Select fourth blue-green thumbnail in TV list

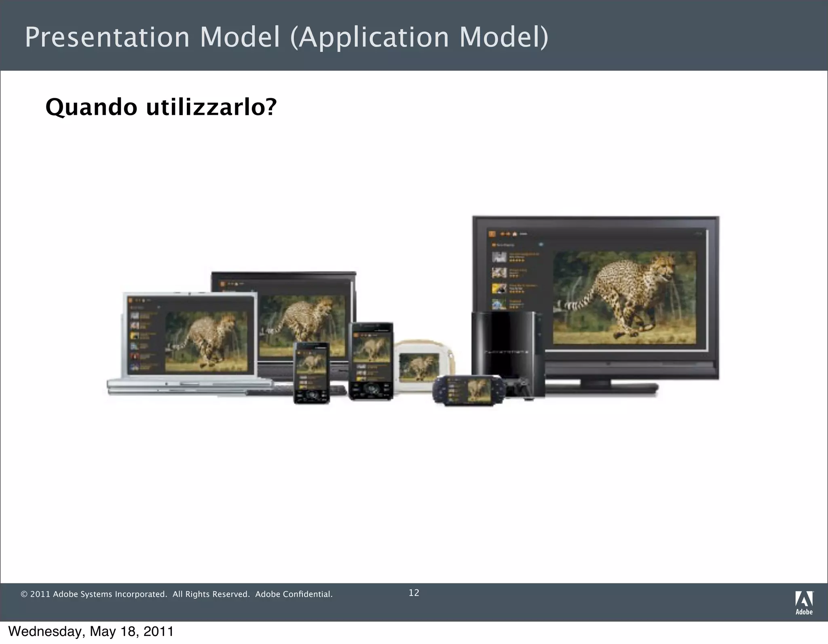click(499, 304)
